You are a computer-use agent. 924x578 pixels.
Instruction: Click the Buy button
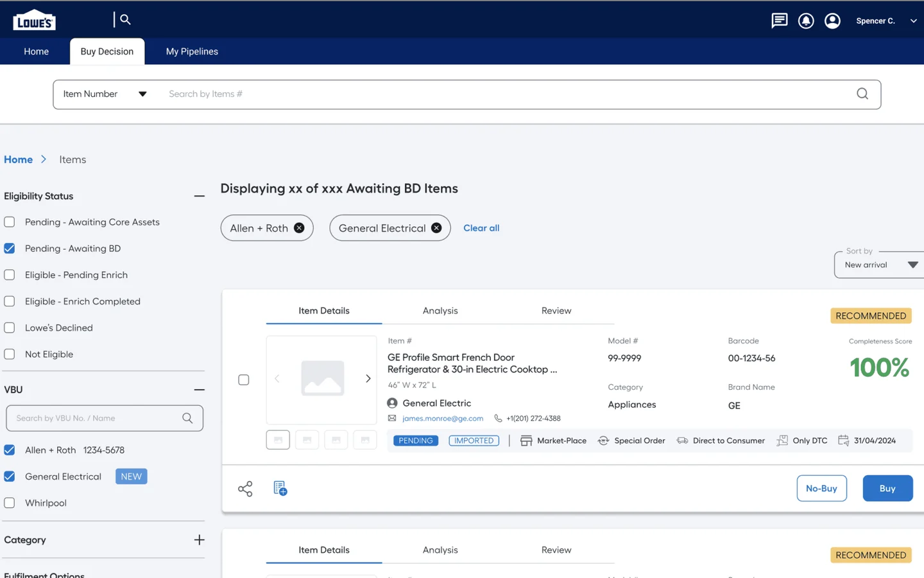887,488
